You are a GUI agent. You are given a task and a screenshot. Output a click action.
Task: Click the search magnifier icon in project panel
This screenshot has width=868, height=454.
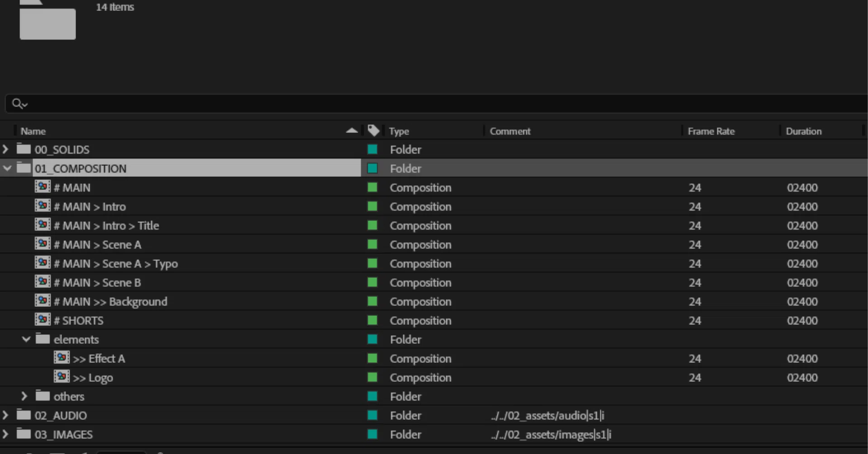coord(19,104)
